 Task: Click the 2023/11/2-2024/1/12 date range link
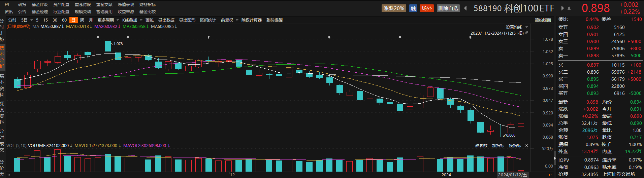(497, 33)
